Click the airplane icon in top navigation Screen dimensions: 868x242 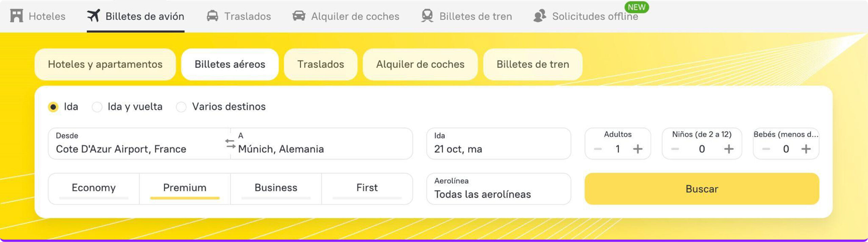point(94,16)
